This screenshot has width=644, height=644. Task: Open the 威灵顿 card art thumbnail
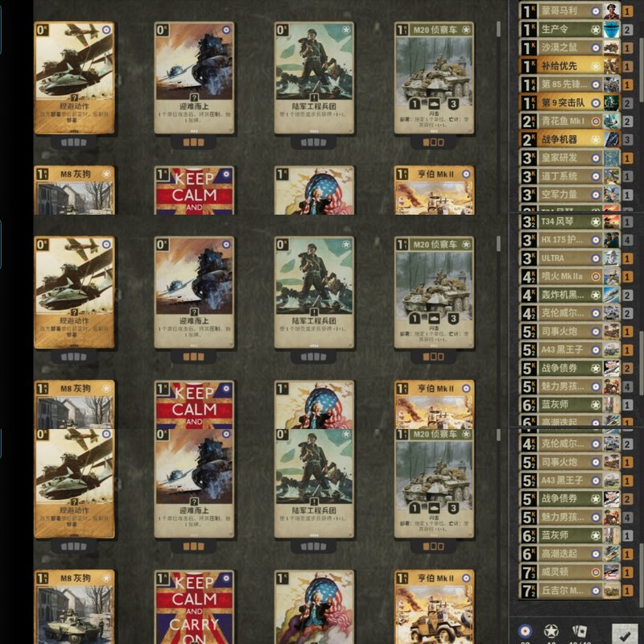pos(612,572)
